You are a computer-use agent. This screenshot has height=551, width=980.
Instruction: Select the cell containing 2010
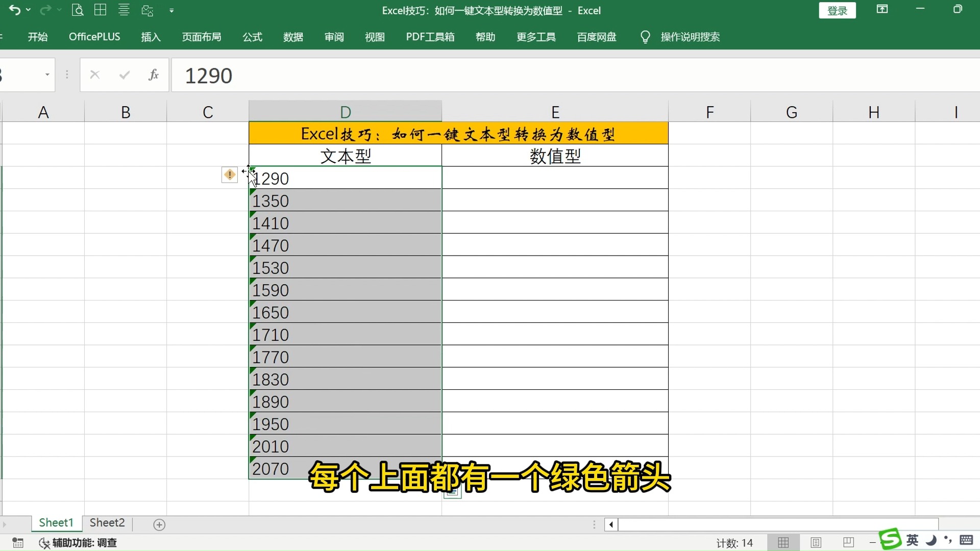tap(346, 446)
